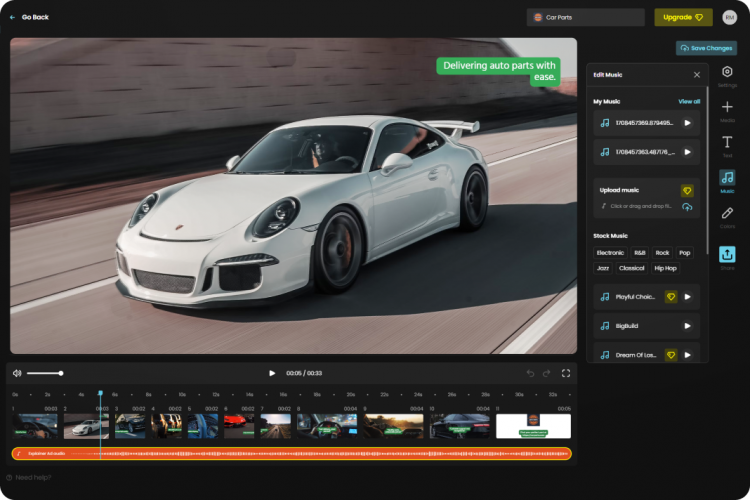The width and height of the screenshot is (750, 500).
Task: Select scene 5 blue wheel thumbnail
Action: point(203,426)
